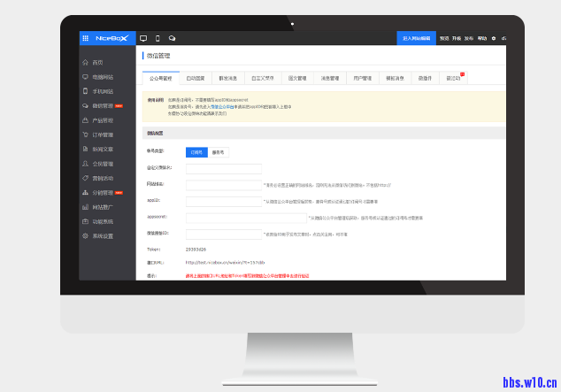Open the 微活动 tab with red badge

[x=453, y=78]
